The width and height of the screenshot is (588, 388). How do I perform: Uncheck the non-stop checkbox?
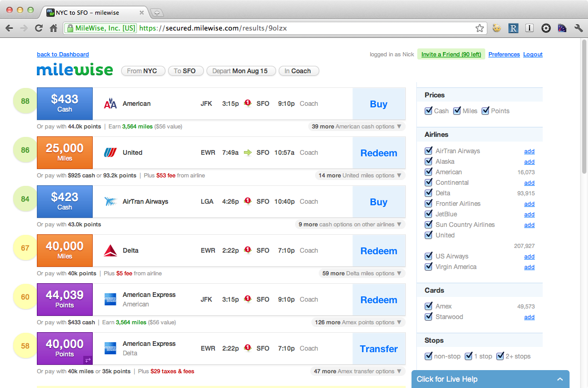428,356
